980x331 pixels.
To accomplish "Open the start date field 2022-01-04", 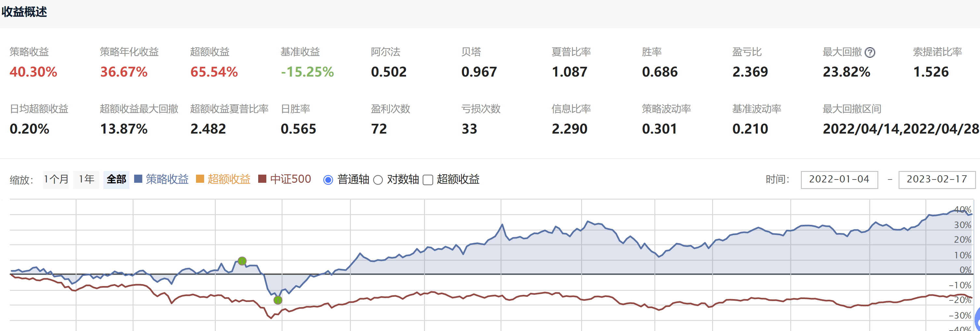I will click(x=839, y=180).
